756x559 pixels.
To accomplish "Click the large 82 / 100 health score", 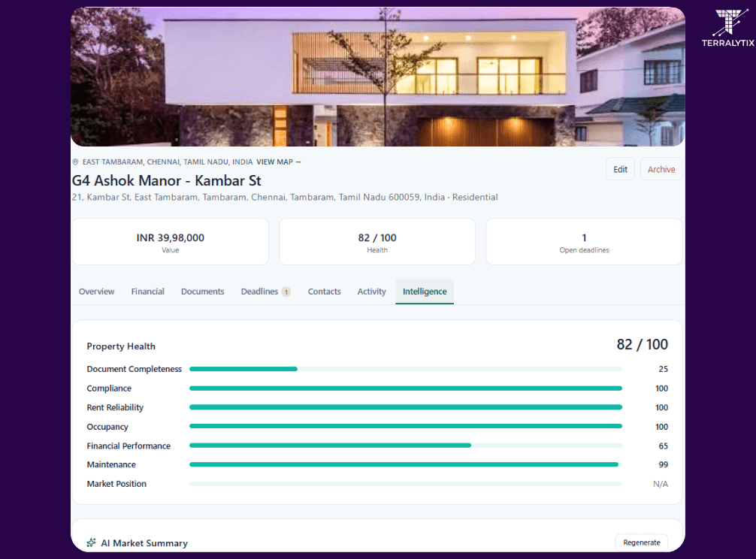I will tap(643, 345).
